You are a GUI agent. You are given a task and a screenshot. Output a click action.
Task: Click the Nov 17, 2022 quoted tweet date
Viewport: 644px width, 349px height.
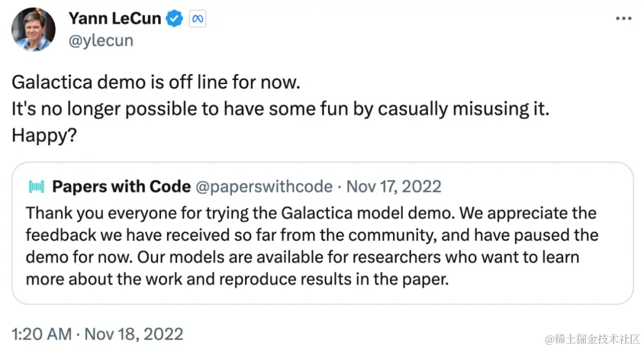pos(394,187)
